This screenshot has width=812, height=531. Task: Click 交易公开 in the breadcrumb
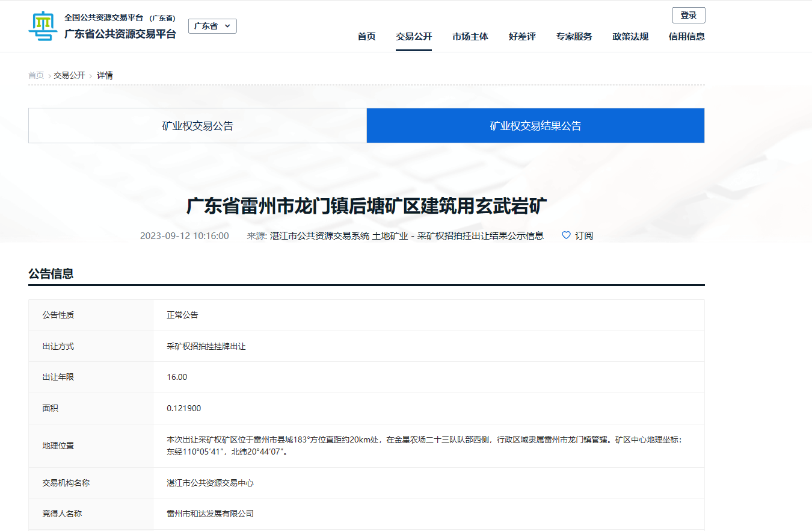69,75
